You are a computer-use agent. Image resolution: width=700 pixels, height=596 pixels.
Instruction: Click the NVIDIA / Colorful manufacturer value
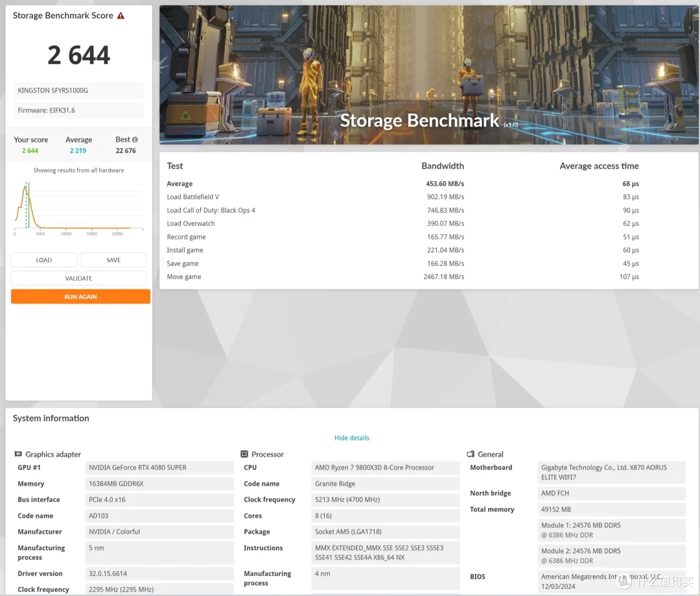tap(159, 532)
